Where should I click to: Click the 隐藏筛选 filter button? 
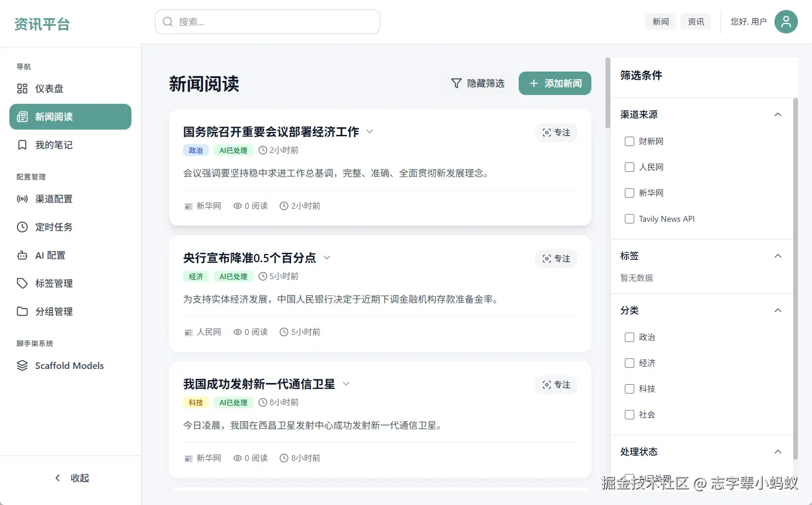pos(478,83)
